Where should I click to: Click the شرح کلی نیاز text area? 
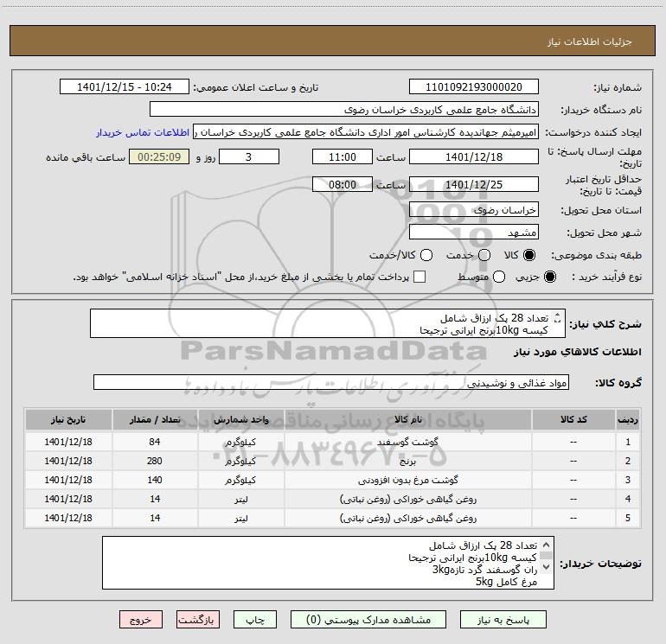click(x=328, y=323)
